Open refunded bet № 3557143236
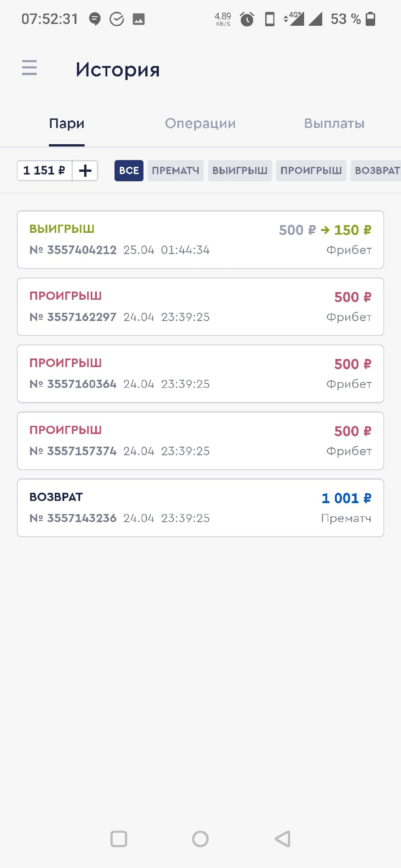This screenshot has height=868, width=401. (200, 508)
